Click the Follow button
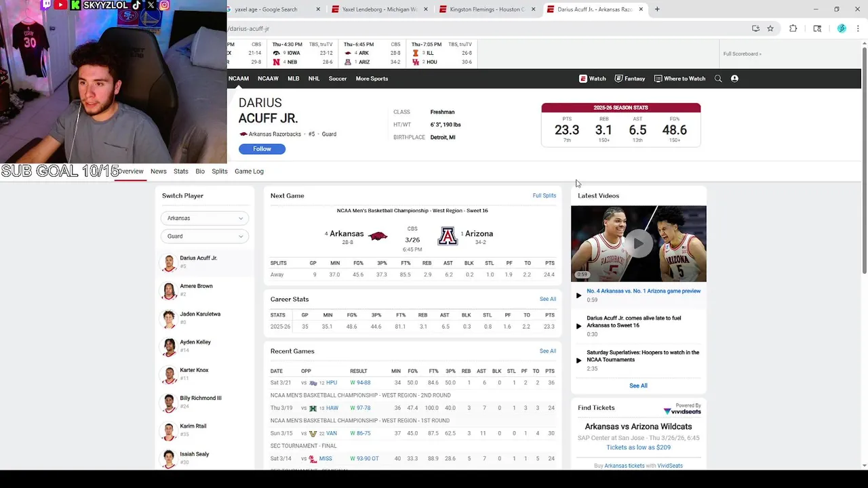The height and width of the screenshot is (488, 868). pos(262,149)
